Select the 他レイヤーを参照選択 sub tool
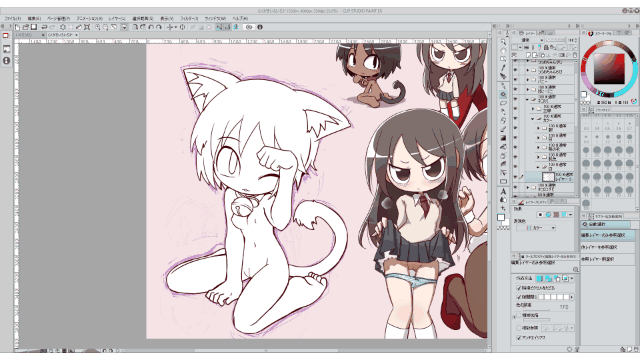 (x=608, y=247)
